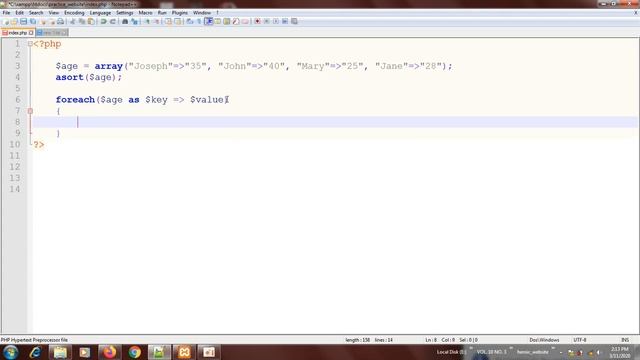Screen dimensions: 640x360
Task: Undo the last edit via toolbar
Action: tap(103, 21)
